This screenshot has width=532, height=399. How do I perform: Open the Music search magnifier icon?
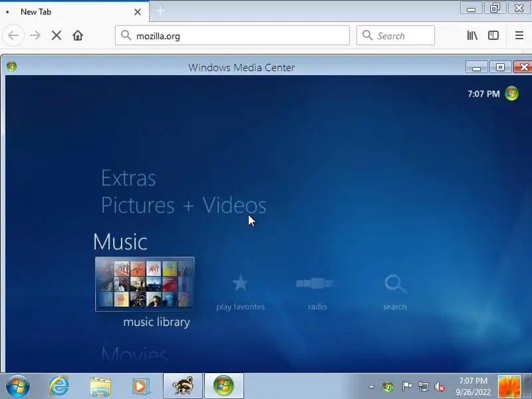click(395, 284)
